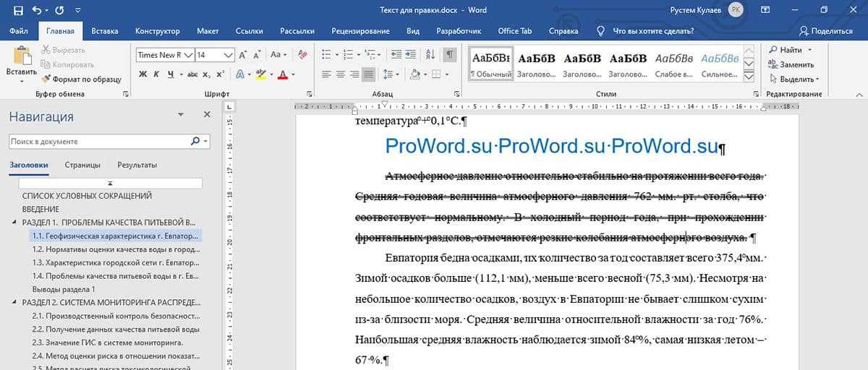The width and height of the screenshot is (868, 370).
Task: Increase font size with the large A icon
Action: 243,54
